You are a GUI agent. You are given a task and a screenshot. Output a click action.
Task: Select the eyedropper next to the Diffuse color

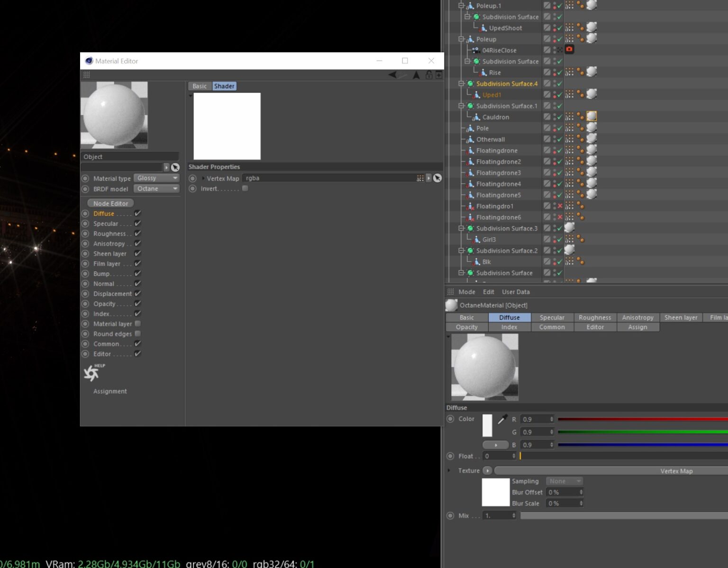coord(502,419)
